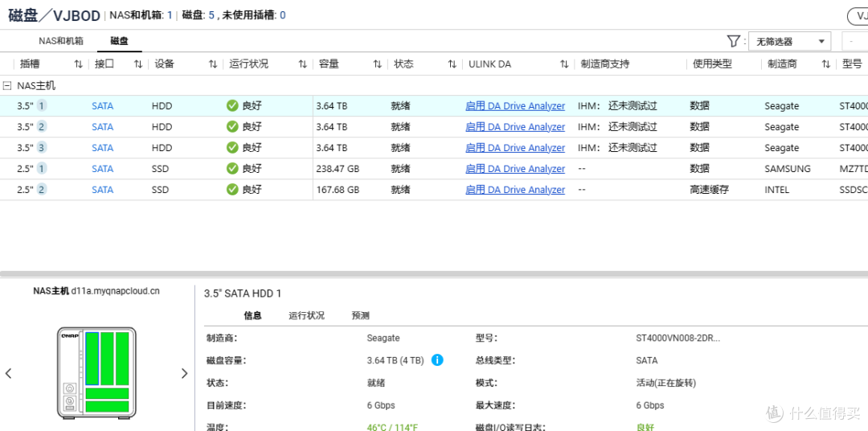Switch to the NAS和机箱 tab
Image resolution: width=868 pixels, height=431 pixels.
pyautogui.click(x=61, y=41)
